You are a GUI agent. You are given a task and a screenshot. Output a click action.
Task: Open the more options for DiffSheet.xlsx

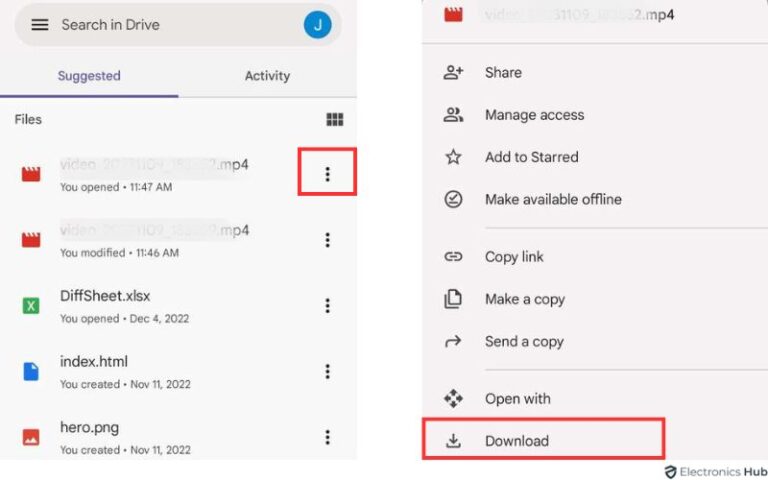coord(327,306)
